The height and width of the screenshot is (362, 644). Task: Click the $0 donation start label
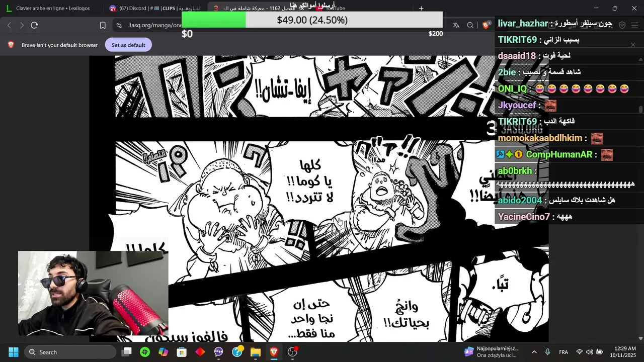click(187, 34)
